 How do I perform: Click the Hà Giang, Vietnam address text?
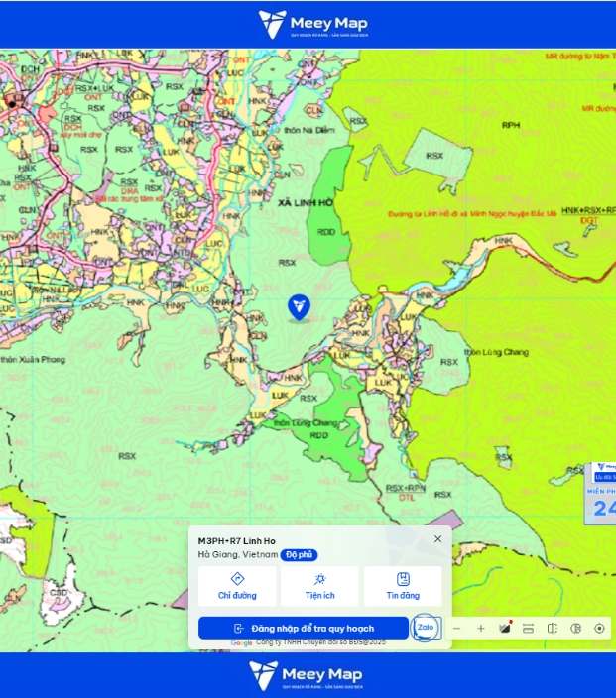(238, 554)
